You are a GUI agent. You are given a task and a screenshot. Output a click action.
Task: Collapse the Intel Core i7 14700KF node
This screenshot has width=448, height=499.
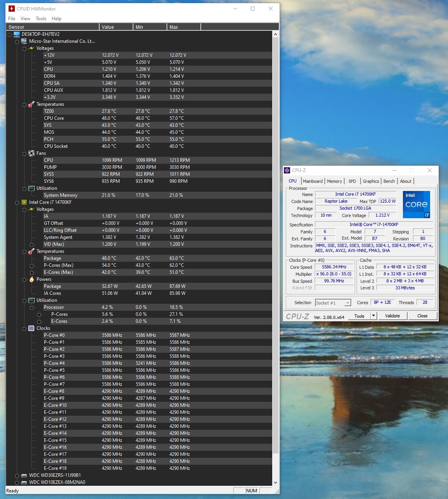pyautogui.click(x=17, y=203)
